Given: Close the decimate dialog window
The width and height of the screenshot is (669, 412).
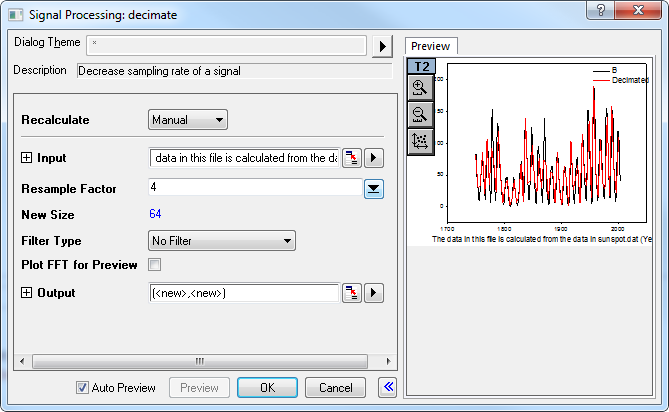Looking at the screenshot, I should tap(638, 9).
